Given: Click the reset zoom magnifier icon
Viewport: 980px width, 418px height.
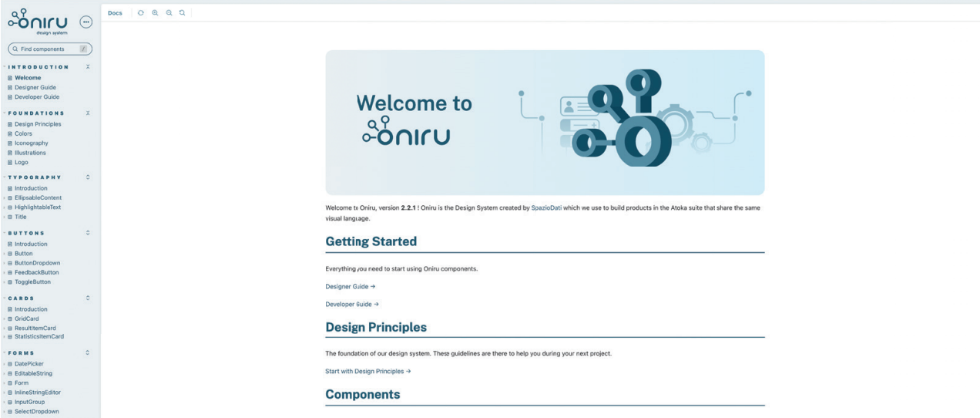Looking at the screenshot, I should 181,13.
